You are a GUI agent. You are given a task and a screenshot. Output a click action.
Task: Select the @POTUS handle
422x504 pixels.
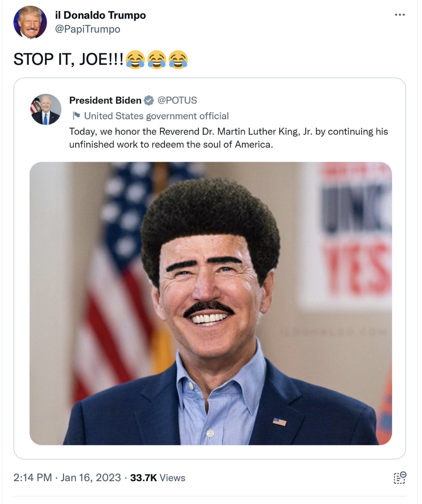[177, 100]
